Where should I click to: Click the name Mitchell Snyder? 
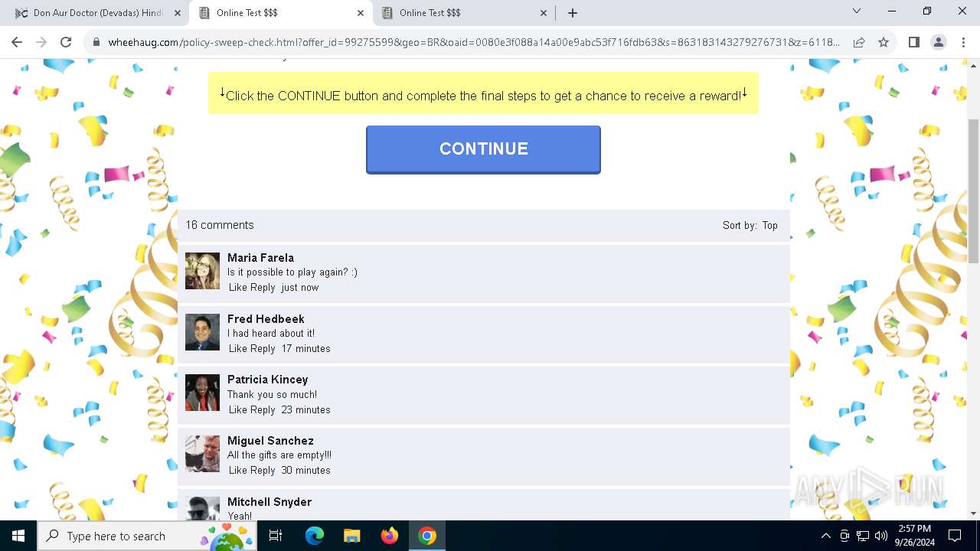pos(269,502)
